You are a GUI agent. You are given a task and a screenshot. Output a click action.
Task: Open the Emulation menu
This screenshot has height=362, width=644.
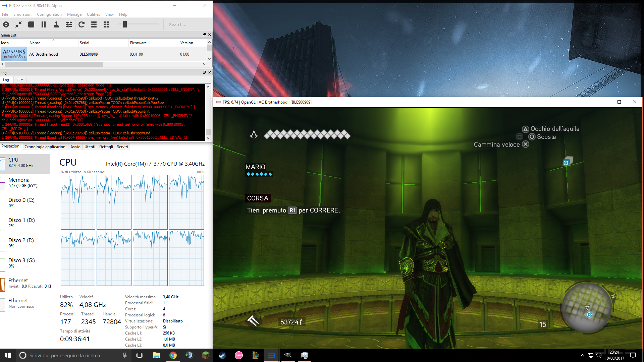click(x=22, y=14)
